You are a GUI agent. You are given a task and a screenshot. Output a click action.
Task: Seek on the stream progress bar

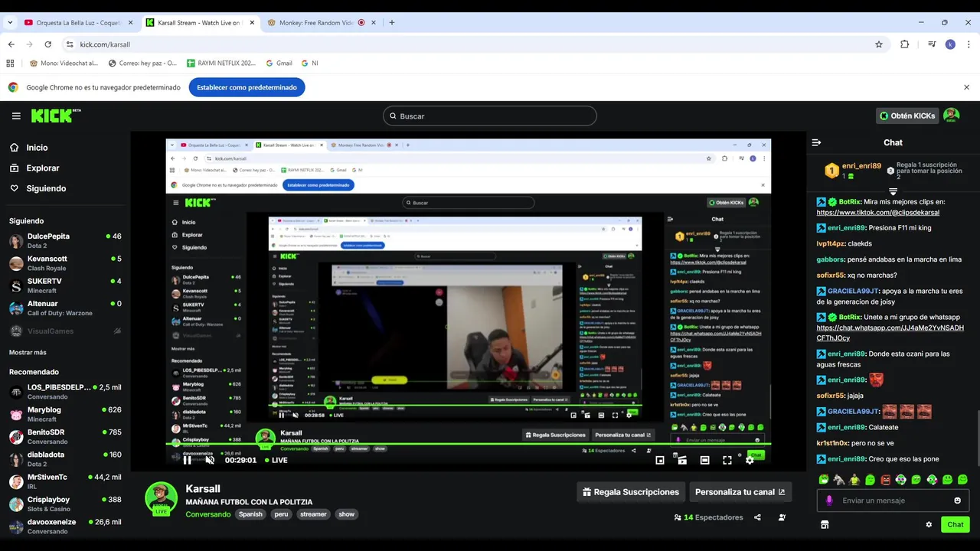click(x=469, y=444)
